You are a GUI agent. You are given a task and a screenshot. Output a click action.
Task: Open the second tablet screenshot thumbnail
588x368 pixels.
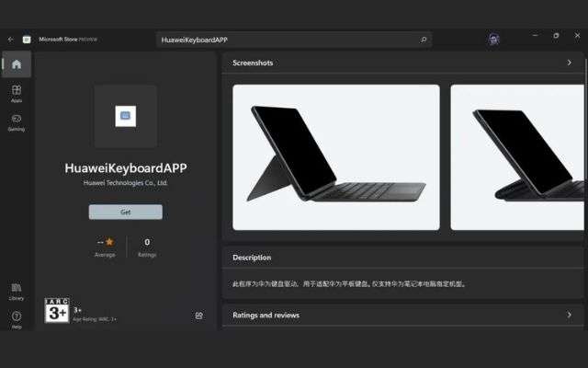click(517, 157)
